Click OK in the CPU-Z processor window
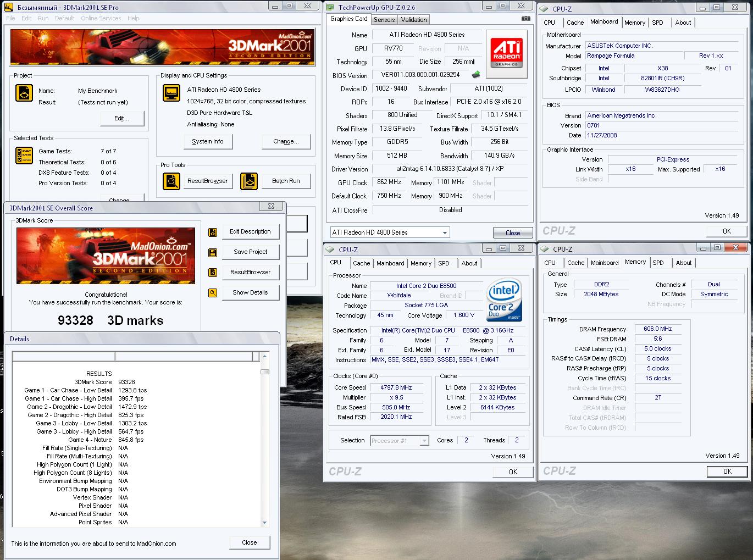This screenshot has width=753, height=560. point(513,472)
